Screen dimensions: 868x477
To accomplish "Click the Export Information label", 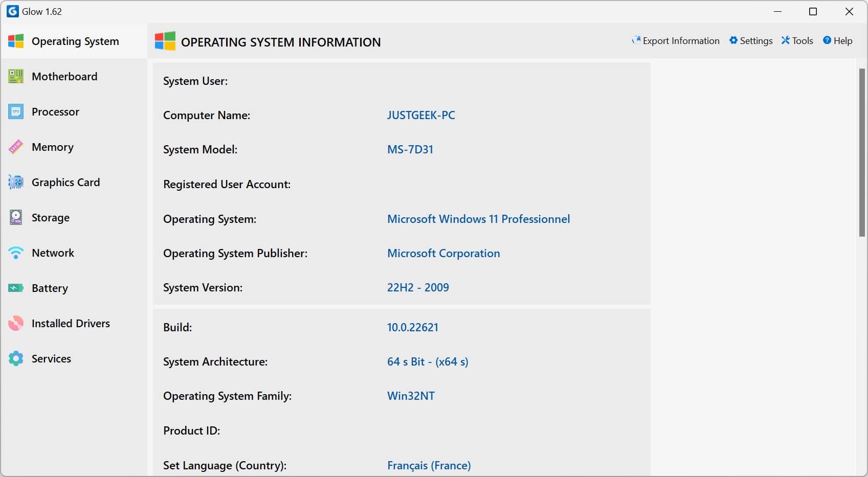I will click(681, 41).
